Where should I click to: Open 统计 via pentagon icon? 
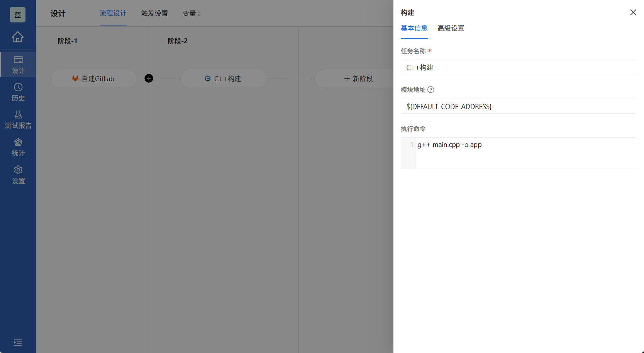[18, 147]
